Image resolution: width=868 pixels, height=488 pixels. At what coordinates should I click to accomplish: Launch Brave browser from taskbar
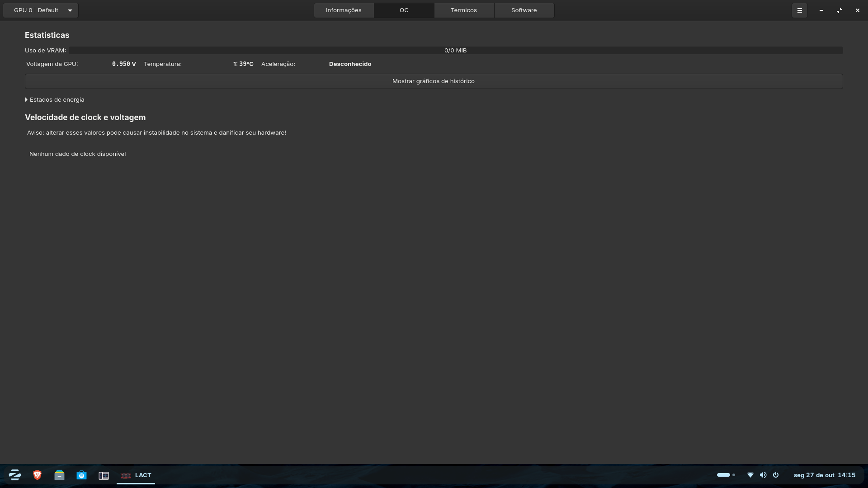[37, 475]
